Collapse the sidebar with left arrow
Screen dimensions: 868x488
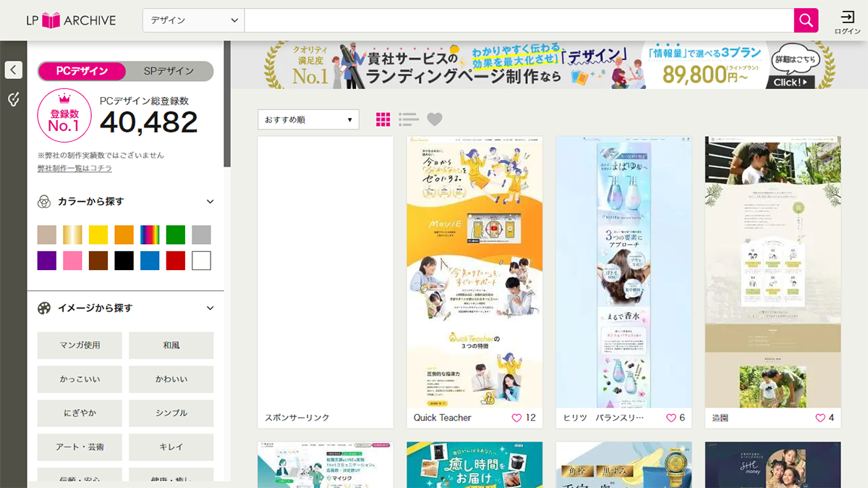coord(14,70)
